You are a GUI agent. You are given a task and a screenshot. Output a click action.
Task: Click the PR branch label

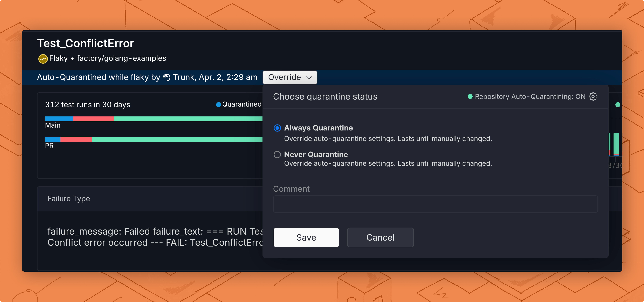pos(49,146)
